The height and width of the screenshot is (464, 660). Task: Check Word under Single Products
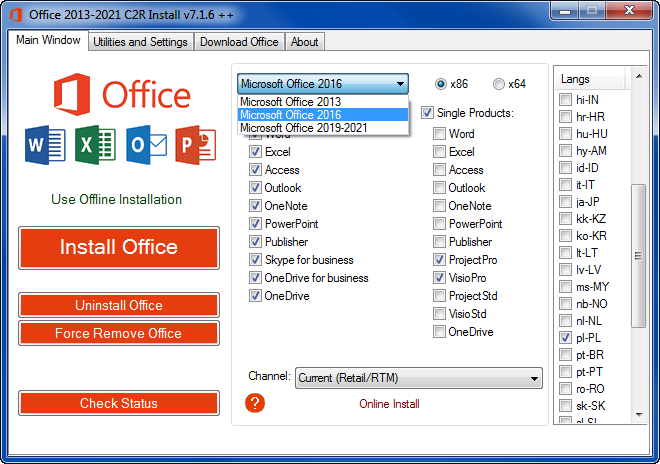(x=439, y=134)
